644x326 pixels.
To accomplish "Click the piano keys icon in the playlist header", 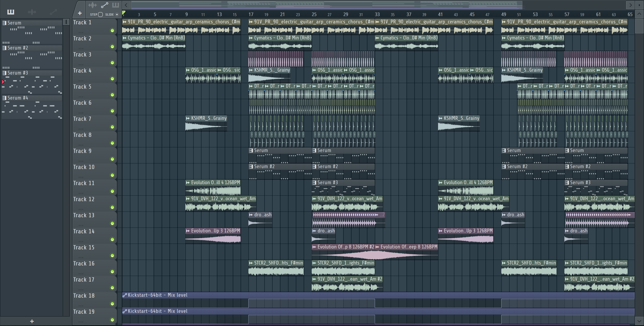I will click(x=116, y=5).
